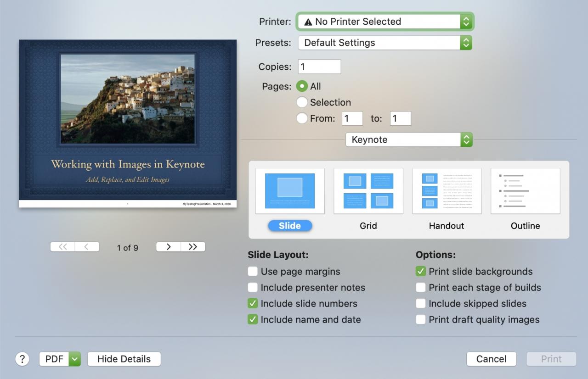
Task: Select the Slide layout icon
Action: [x=290, y=191]
